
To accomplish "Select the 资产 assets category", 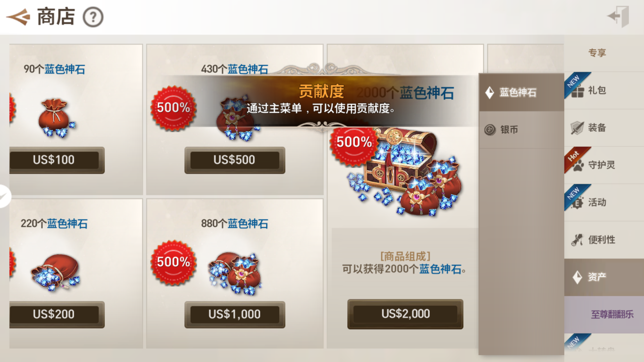I will tap(604, 277).
